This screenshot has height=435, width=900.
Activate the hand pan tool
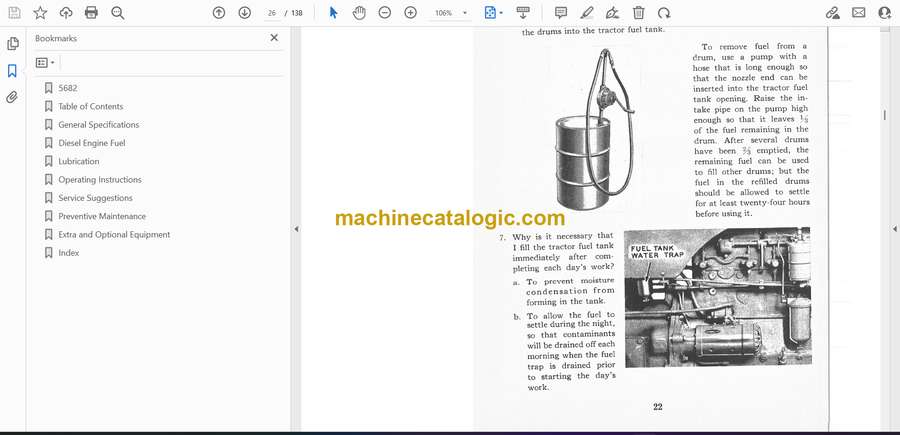(x=359, y=13)
